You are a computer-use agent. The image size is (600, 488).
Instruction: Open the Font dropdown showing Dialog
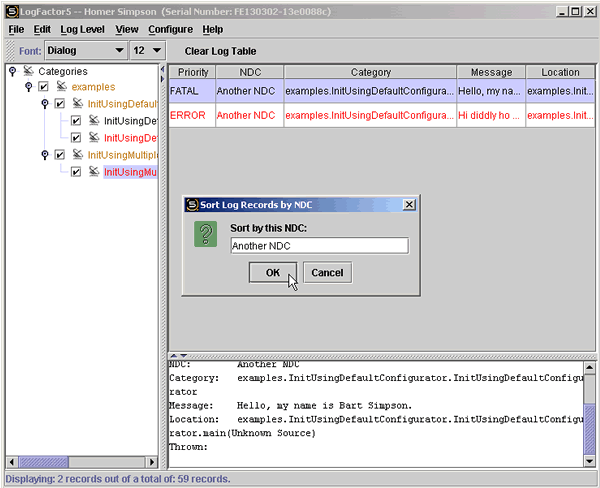84,50
